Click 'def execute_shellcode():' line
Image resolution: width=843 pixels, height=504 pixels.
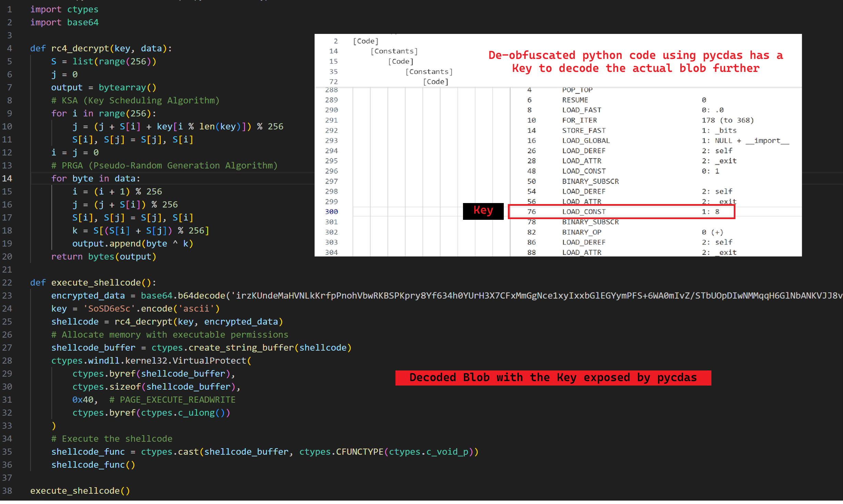point(93,282)
